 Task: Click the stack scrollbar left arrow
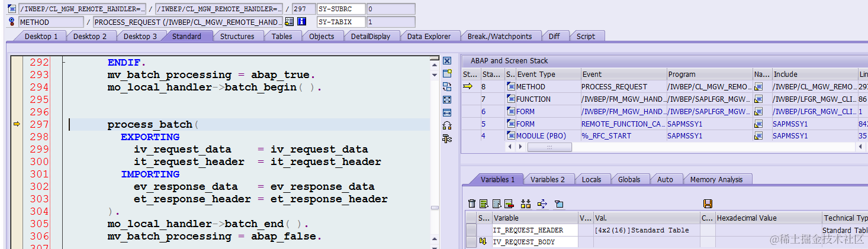511,147
